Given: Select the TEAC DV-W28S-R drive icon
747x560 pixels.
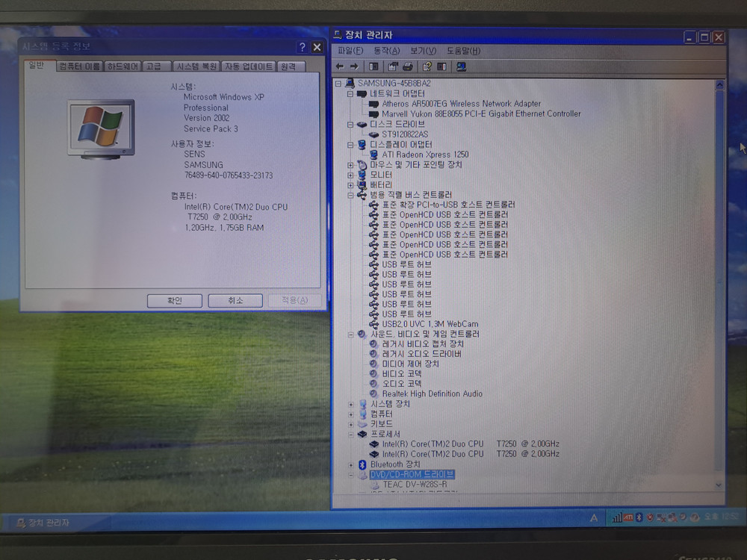Looking at the screenshot, I should [x=374, y=485].
